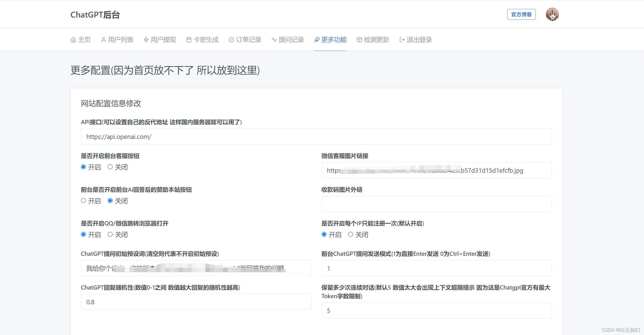Open the 主页 navigation tab
The image size is (644, 335).
tap(81, 40)
